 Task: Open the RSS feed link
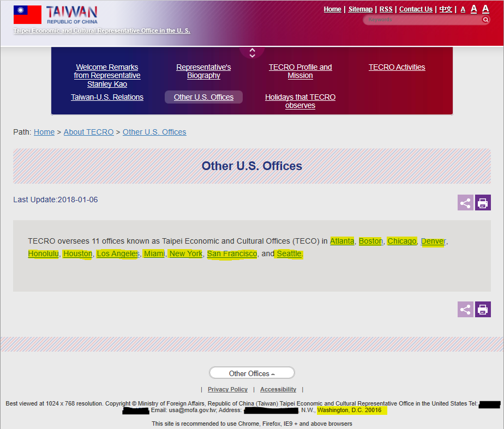click(386, 9)
